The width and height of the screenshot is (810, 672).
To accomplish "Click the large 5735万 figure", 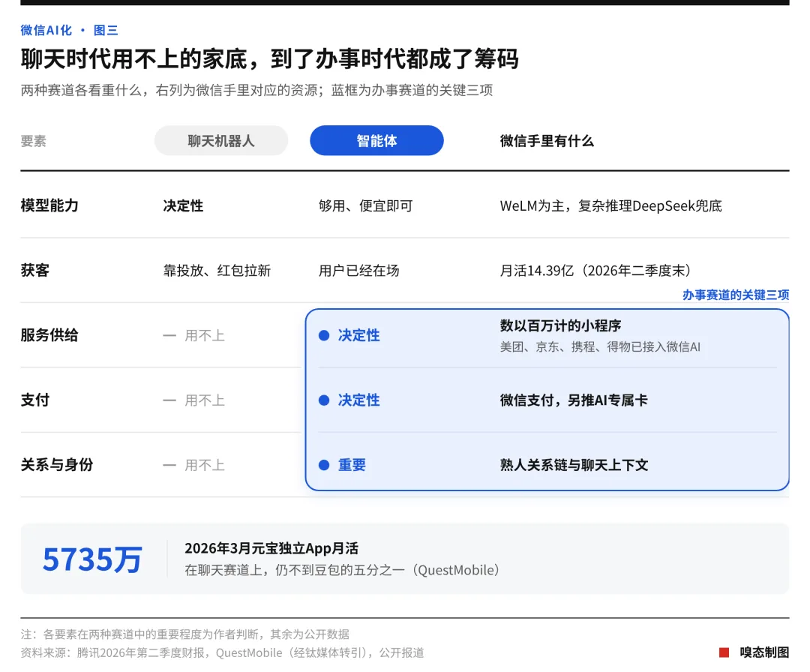I will (x=92, y=559).
